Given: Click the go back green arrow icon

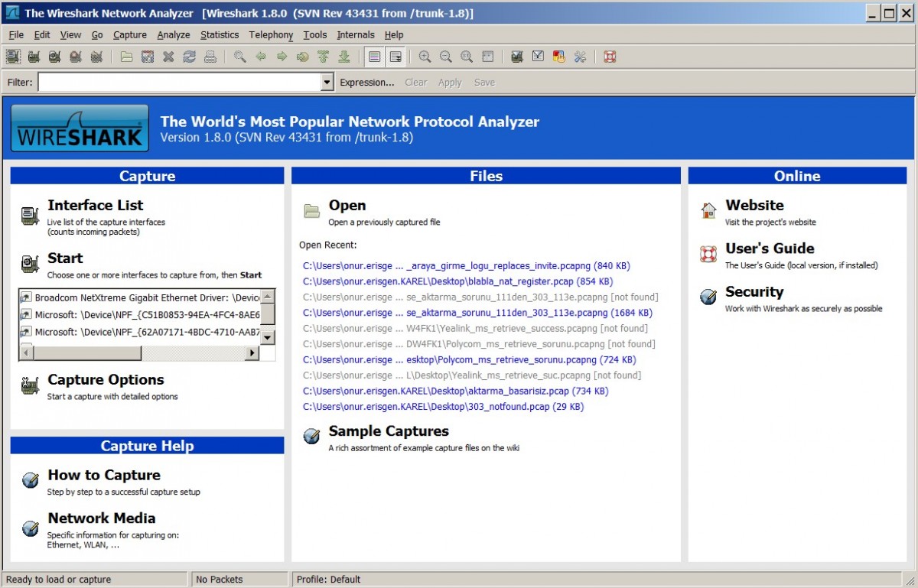Looking at the screenshot, I should point(261,57).
